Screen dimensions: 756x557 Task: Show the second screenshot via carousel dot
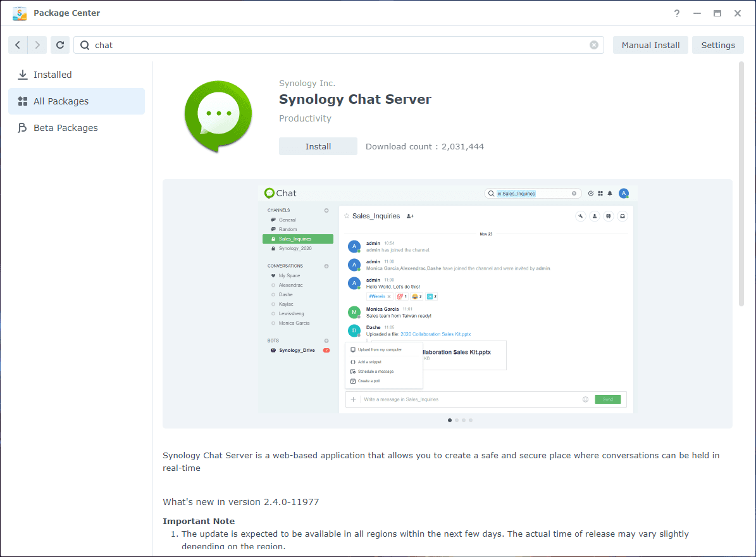457,420
